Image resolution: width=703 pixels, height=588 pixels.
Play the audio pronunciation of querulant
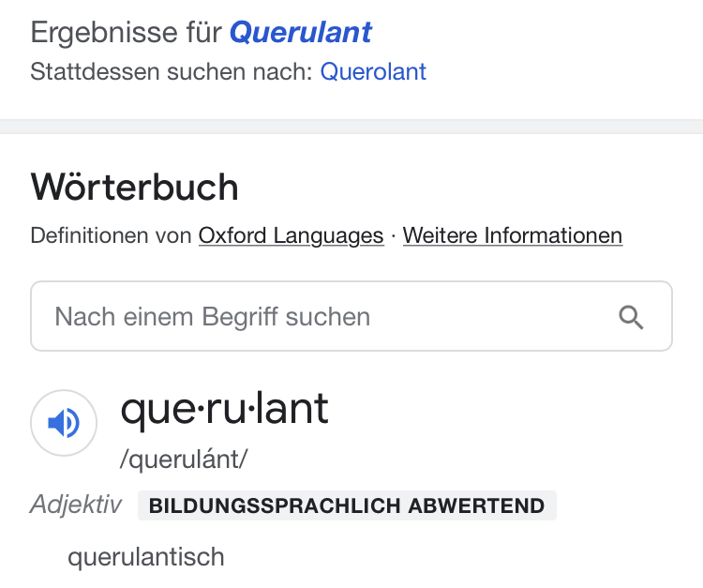tap(64, 424)
